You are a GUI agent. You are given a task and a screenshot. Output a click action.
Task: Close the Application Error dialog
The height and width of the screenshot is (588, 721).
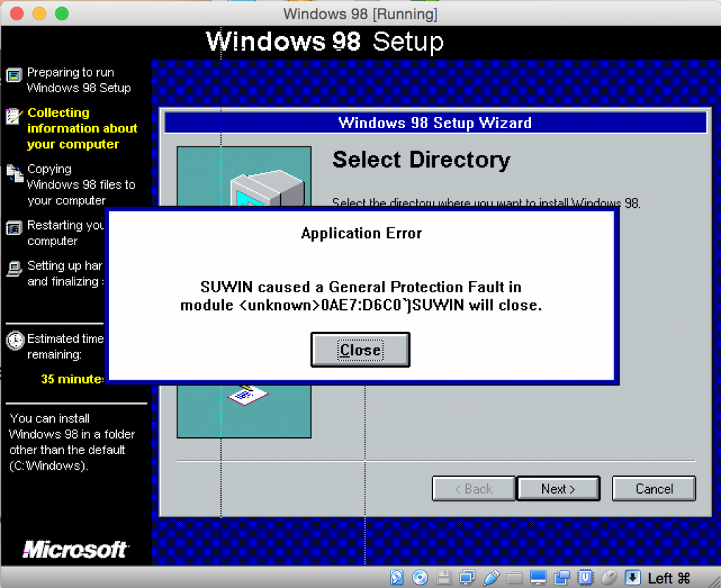(x=360, y=350)
